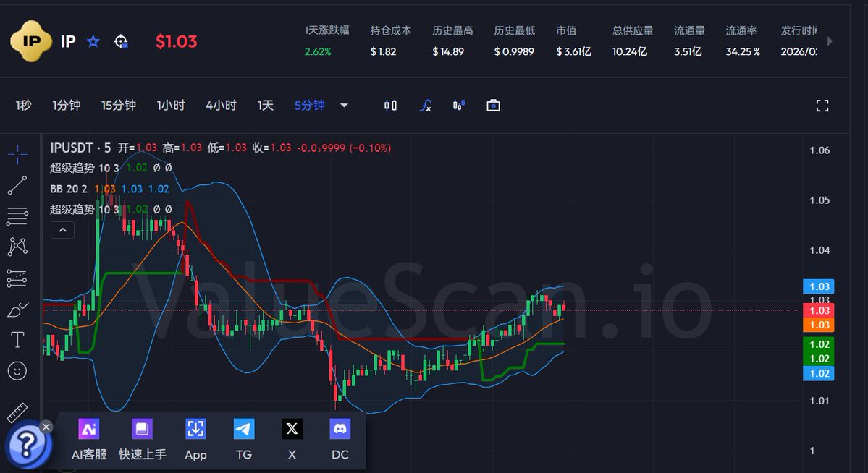Click the target alert icon beside IP
Viewport: 868px width, 473px height.
pyautogui.click(x=121, y=41)
